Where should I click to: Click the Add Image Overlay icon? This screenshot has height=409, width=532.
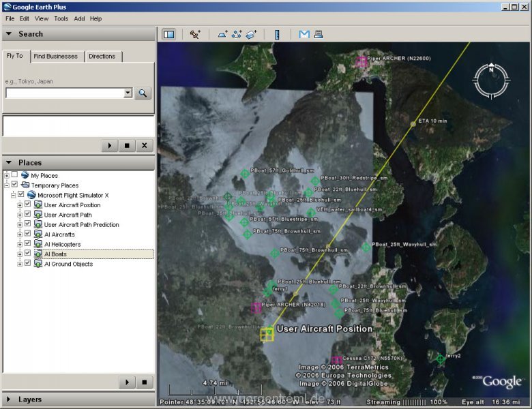[x=251, y=34]
